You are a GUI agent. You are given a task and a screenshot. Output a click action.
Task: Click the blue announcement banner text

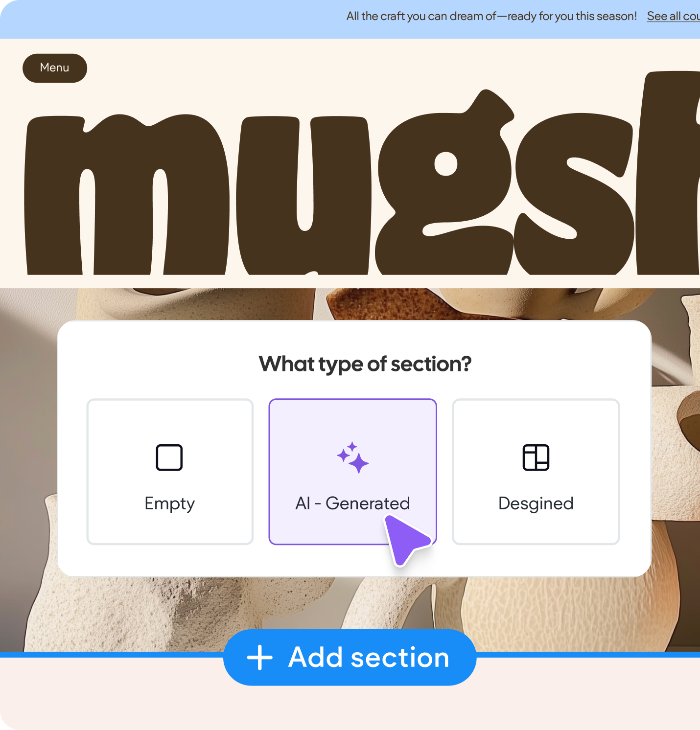(491, 16)
